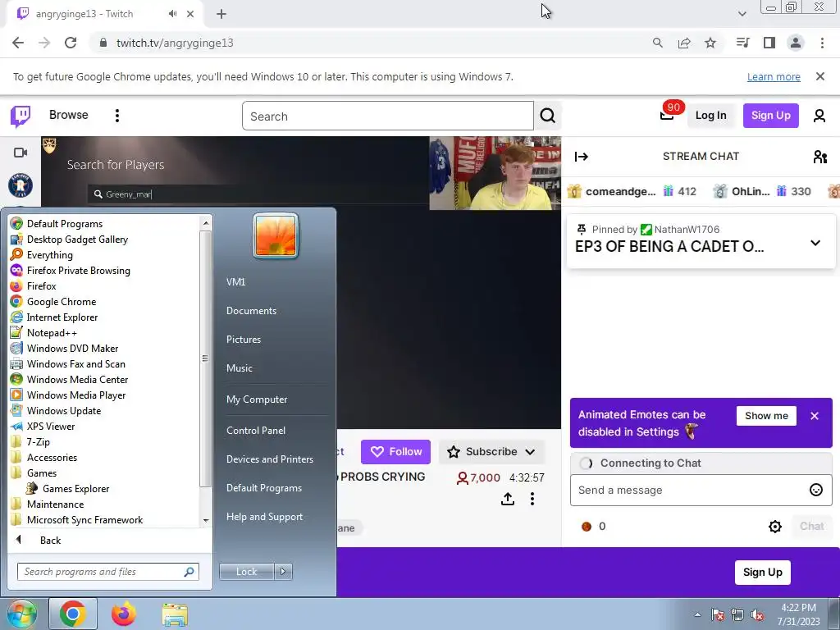The height and width of the screenshot is (630, 840).
Task: Open Chrome side panel icon
Action: (769, 43)
